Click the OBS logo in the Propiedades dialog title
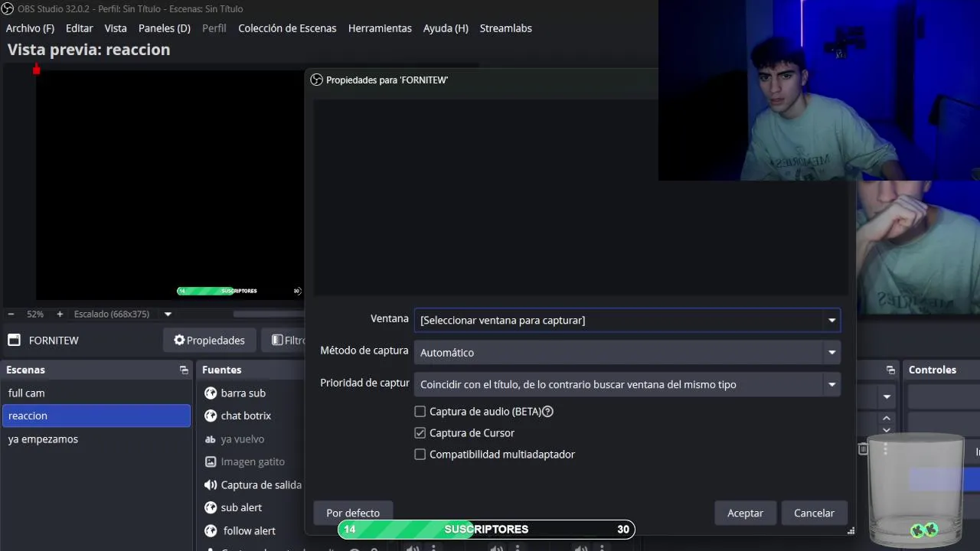This screenshot has height=551, width=980. [x=316, y=80]
